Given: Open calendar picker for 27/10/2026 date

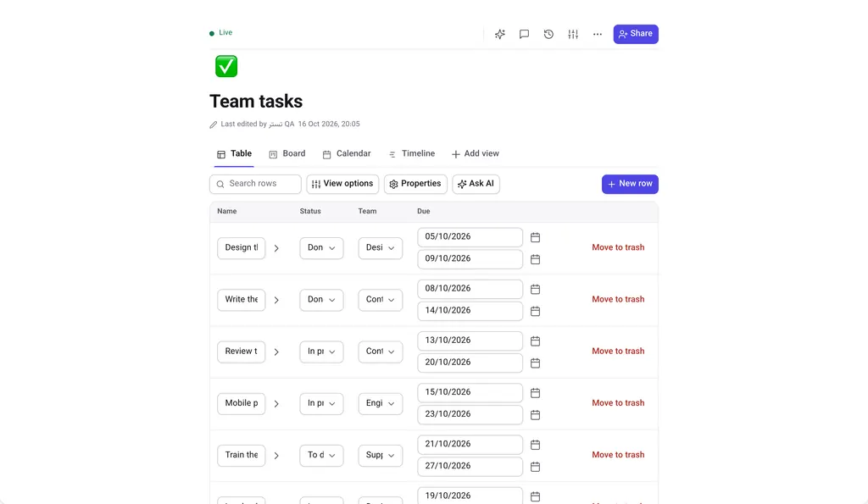Looking at the screenshot, I should [x=536, y=467].
